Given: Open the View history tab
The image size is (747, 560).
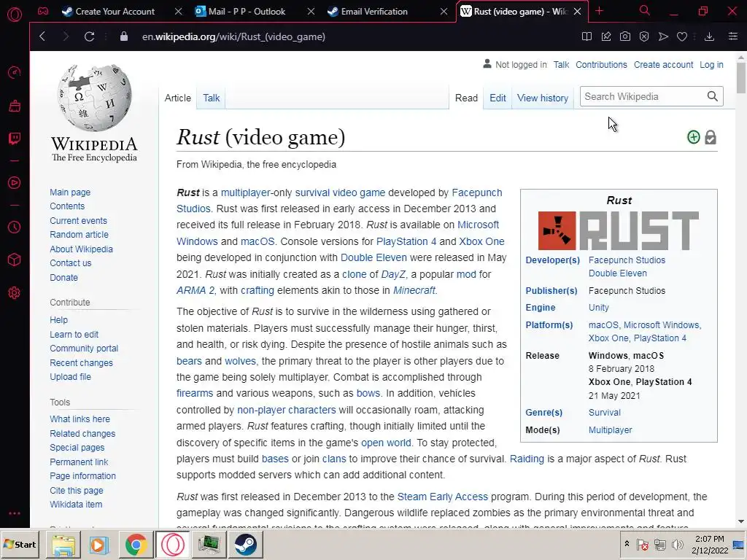Looking at the screenshot, I should pyautogui.click(x=543, y=98).
